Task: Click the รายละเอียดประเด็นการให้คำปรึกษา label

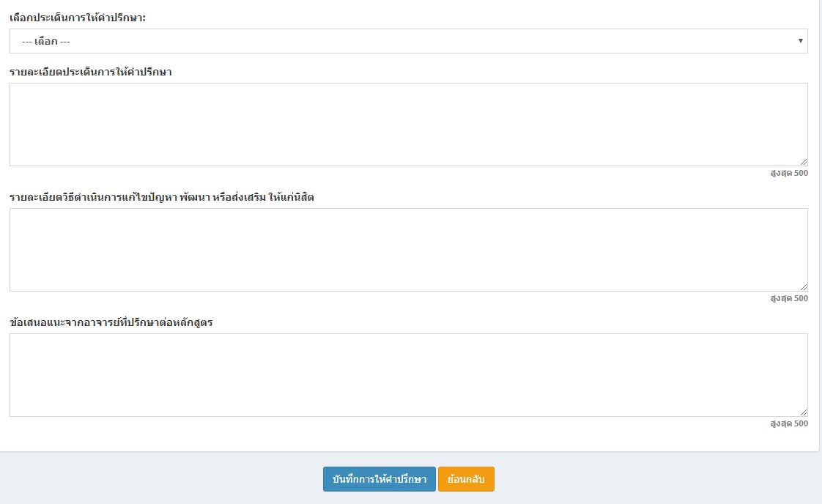Action: [x=91, y=72]
